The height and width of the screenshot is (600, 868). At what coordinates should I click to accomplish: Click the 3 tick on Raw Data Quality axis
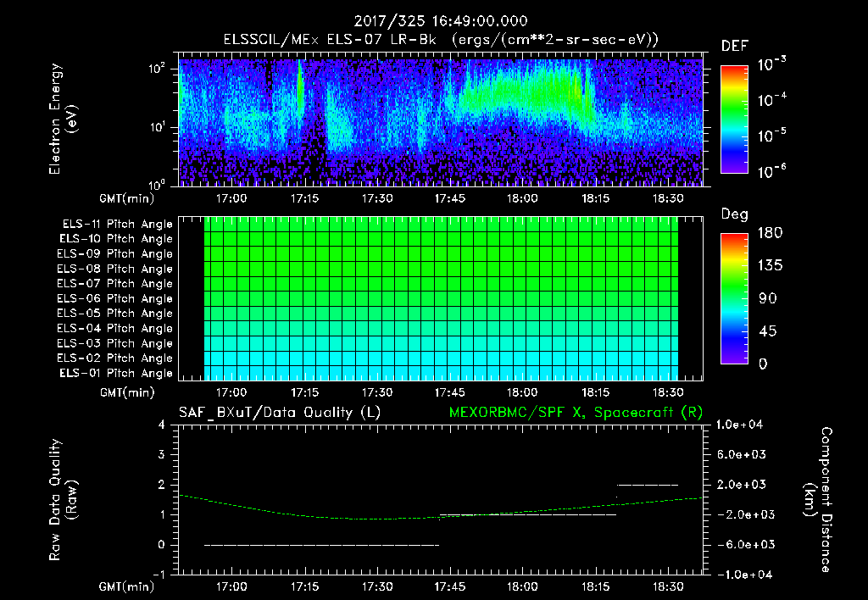click(x=162, y=454)
